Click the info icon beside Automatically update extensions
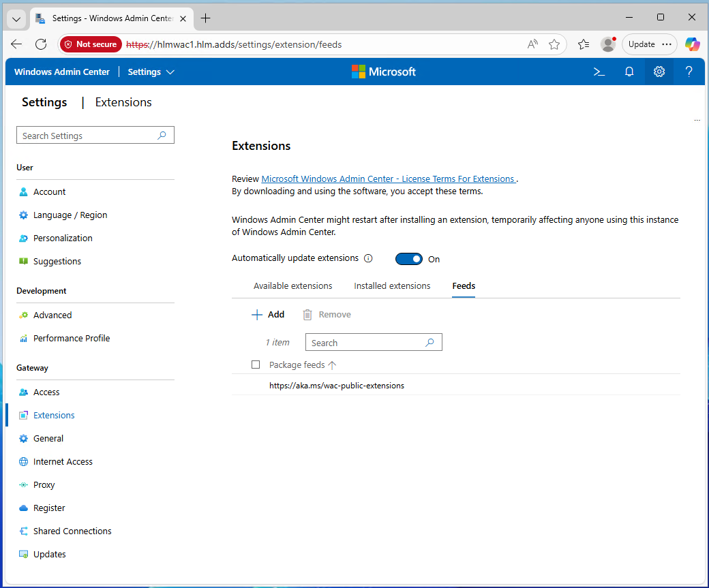Viewport: 709px width, 588px height. (x=368, y=259)
